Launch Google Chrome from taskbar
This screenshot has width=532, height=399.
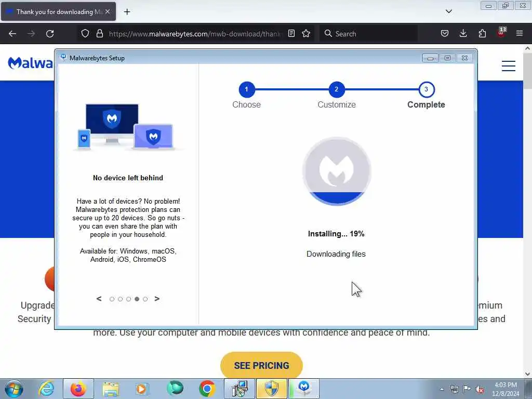[207, 389]
